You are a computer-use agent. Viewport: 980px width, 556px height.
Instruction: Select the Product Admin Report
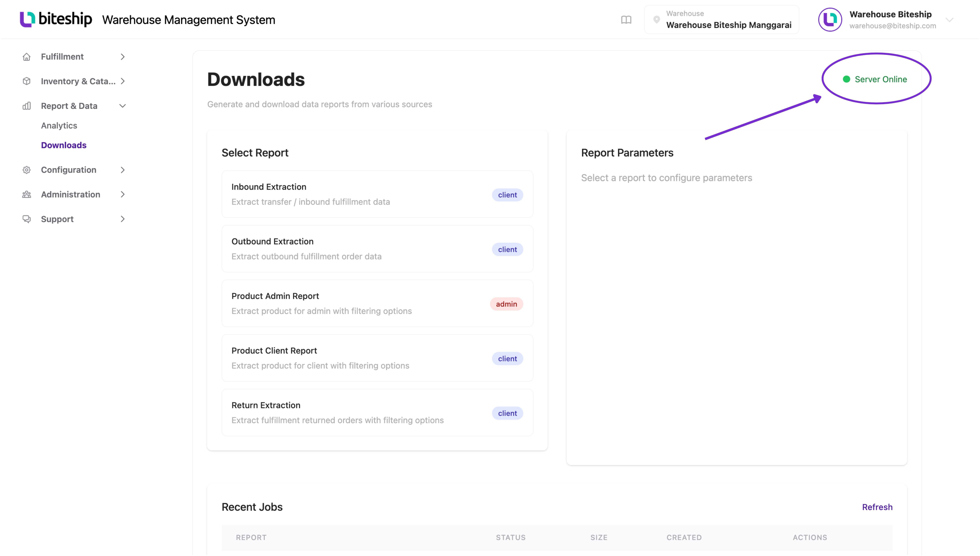tap(377, 303)
